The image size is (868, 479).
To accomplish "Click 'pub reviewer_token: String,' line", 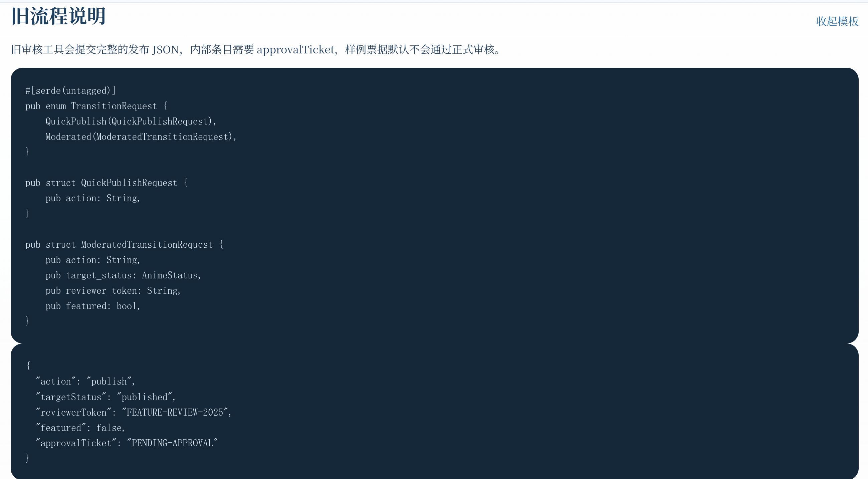I will (x=113, y=290).
